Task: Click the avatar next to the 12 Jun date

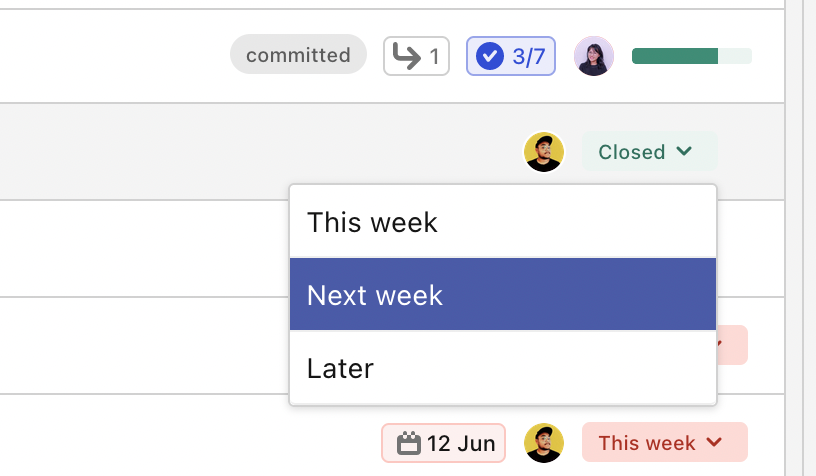Action: point(544,443)
